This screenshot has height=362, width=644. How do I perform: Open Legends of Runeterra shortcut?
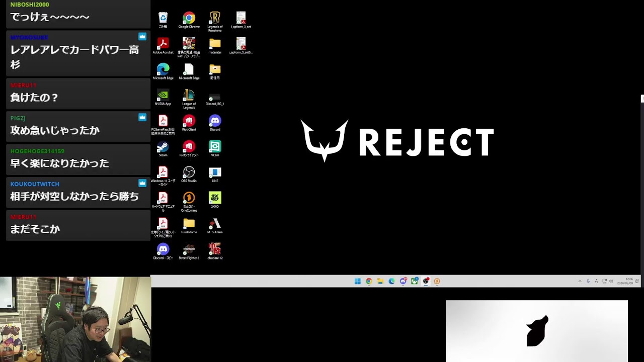(x=215, y=22)
